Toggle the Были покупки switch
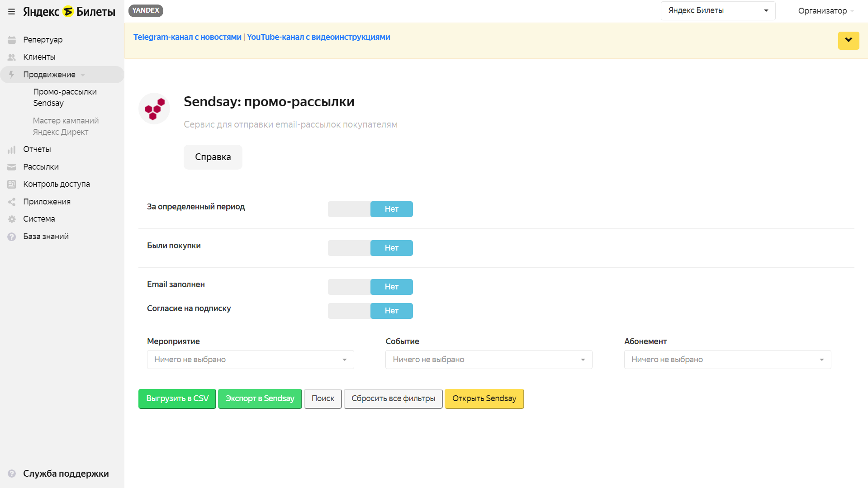This screenshot has width=868, height=488. (x=370, y=248)
